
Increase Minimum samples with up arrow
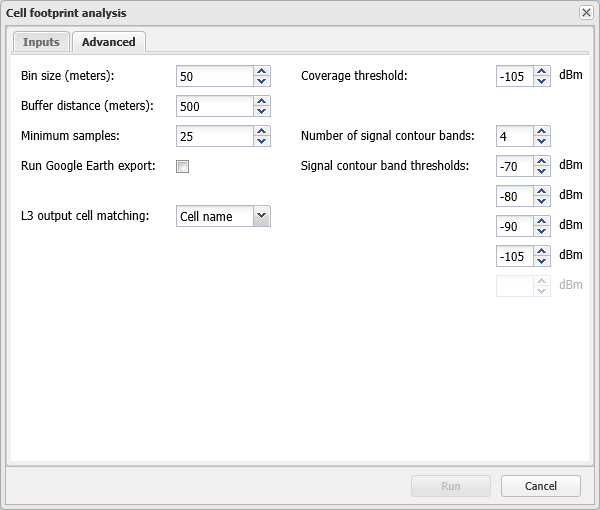coord(262,131)
